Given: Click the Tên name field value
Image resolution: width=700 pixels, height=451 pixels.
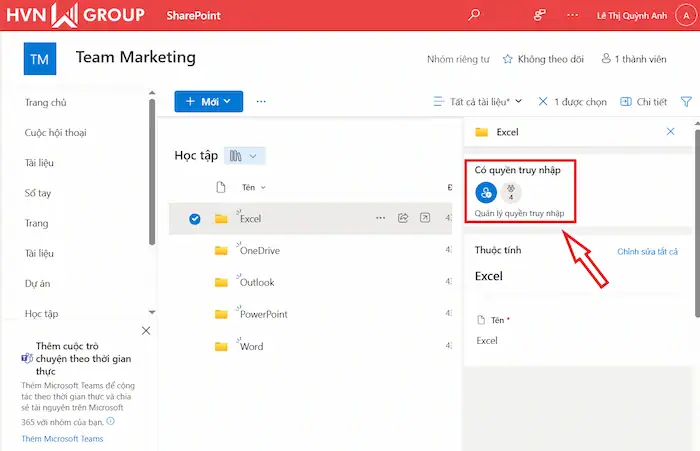Looking at the screenshot, I should [x=487, y=341].
